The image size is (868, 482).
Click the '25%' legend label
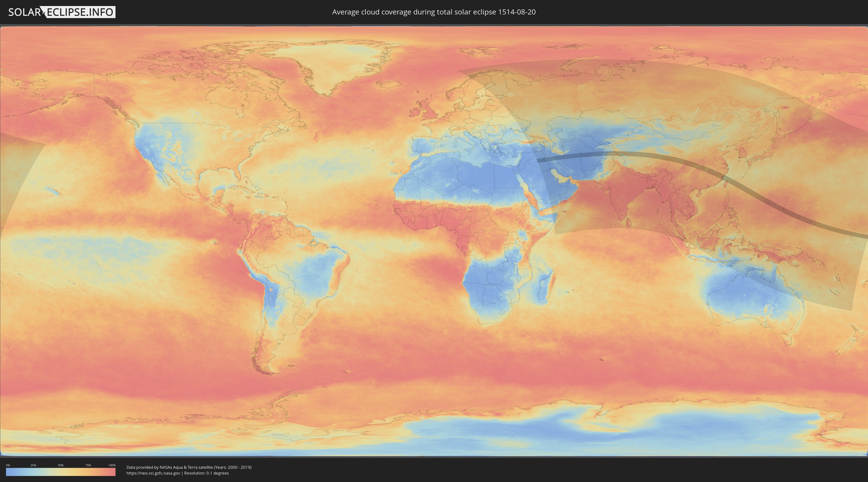(x=33, y=465)
